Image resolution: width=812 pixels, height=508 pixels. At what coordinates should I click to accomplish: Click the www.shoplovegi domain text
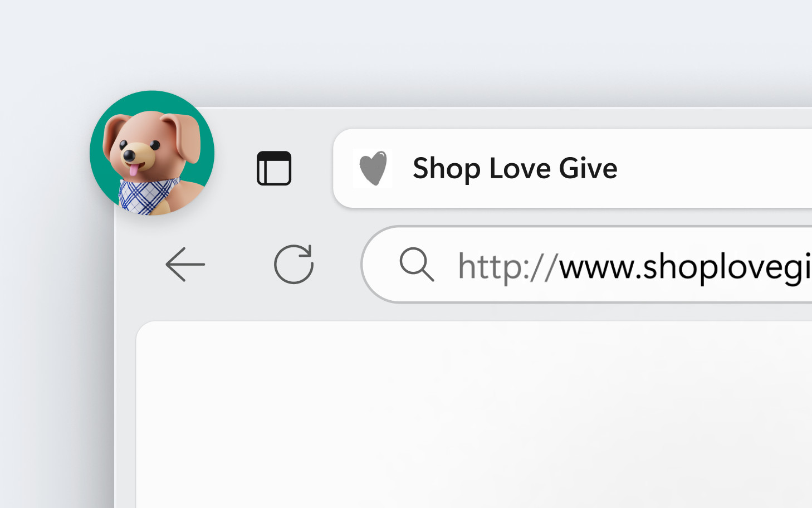[x=685, y=266]
